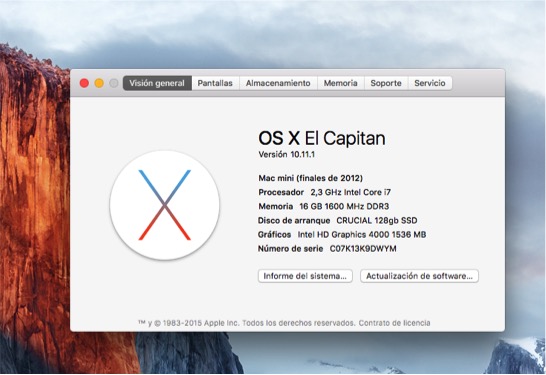Viewport: 546px width, 375px height.
Task: Click the processor value 2,3 GHz Intel Core i7
Action: [x=351, y=192]
